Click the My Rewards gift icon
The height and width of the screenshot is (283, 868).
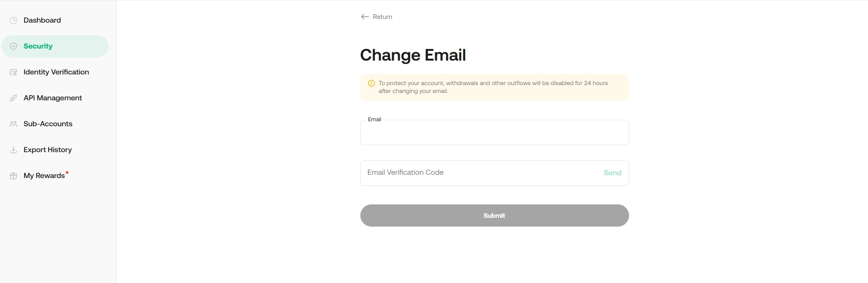click(13, 176)
